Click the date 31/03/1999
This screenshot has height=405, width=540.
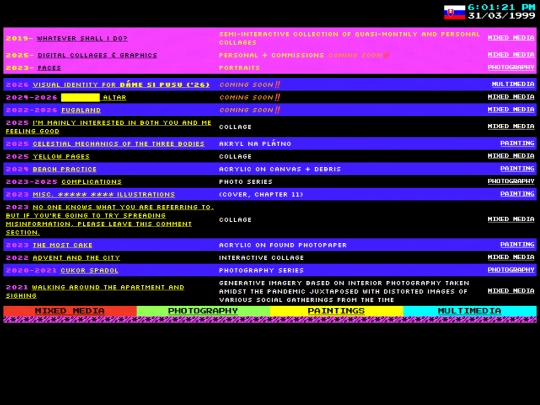(x=501, y=16)
